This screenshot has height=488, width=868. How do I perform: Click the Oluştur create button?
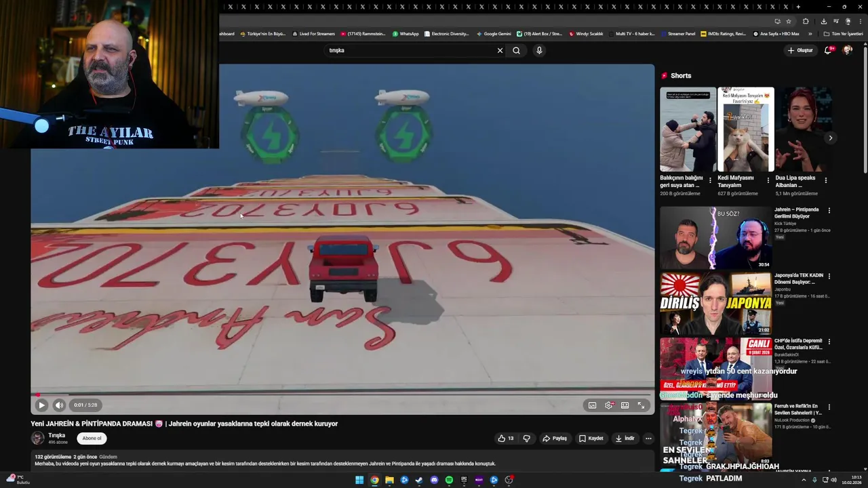[800, 50]
